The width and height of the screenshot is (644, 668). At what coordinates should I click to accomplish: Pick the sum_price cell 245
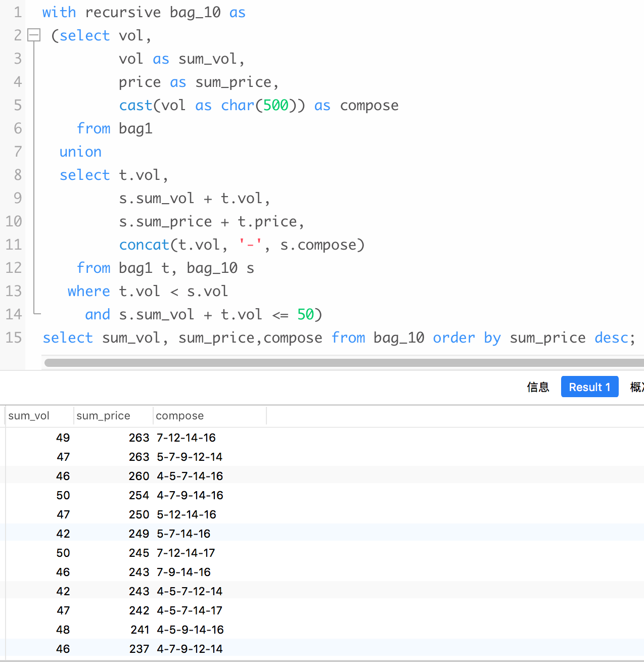tap(139, 553)
